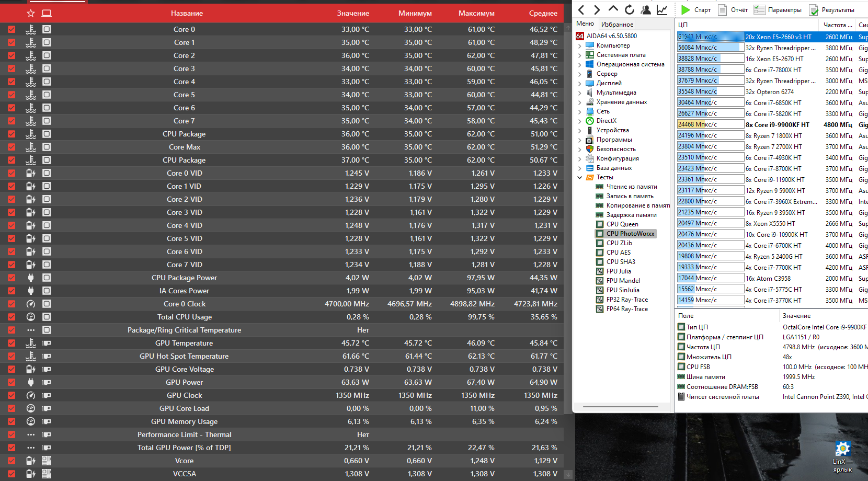The height and width of the screenshot is (481, 868).
Task: Click the motherboard icon in Vcore row
Action: coord(47,461)
